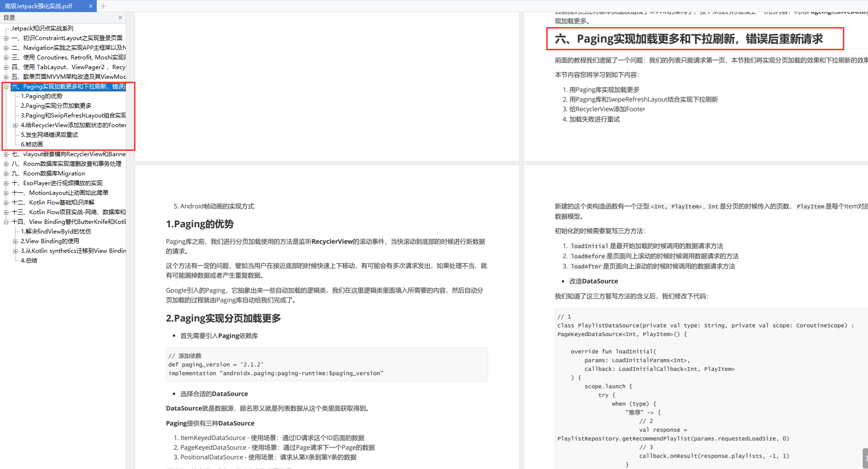Open a new tab with the plus icon
868x469 pixels.
pyautogui.click(x=104, y=6)
